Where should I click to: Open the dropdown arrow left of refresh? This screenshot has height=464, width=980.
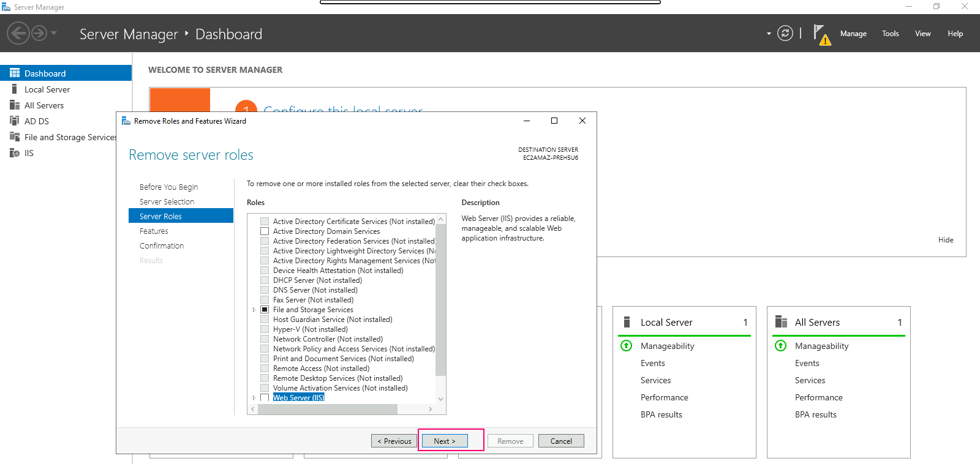tap(769, 34)
